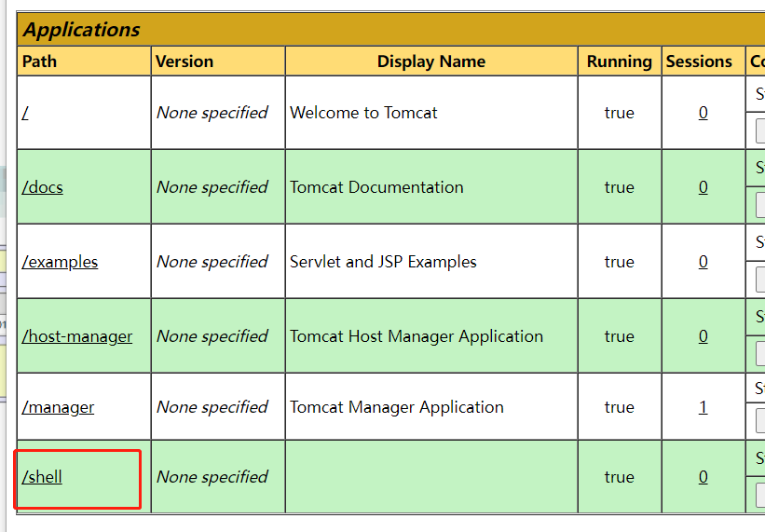Open the root "/" path link
Screen dimensions: 765x532
pyautogui.click(x=25, y=113)
